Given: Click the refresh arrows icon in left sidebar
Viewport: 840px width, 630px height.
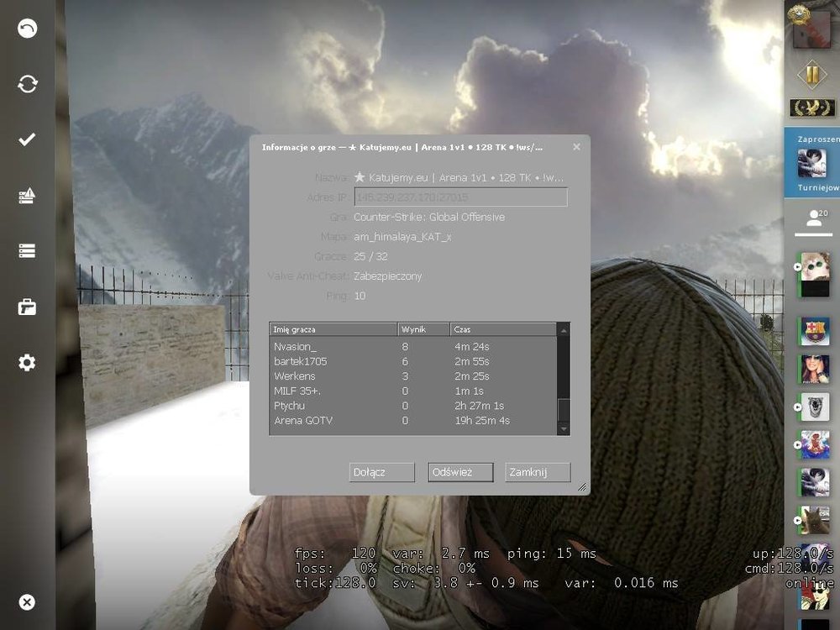Looking at the screenshot, I should [28, 83].
